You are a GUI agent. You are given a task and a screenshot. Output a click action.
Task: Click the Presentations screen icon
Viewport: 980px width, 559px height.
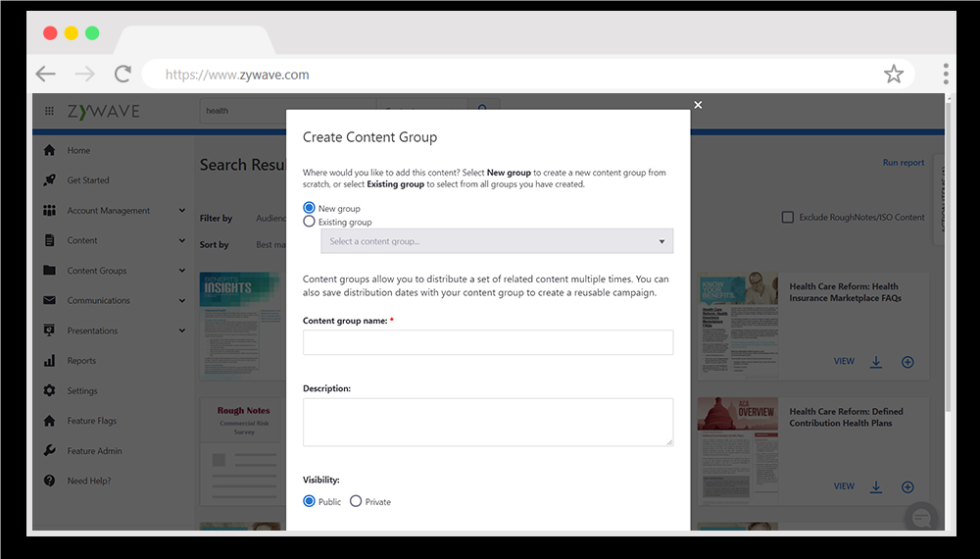[49, 330]
